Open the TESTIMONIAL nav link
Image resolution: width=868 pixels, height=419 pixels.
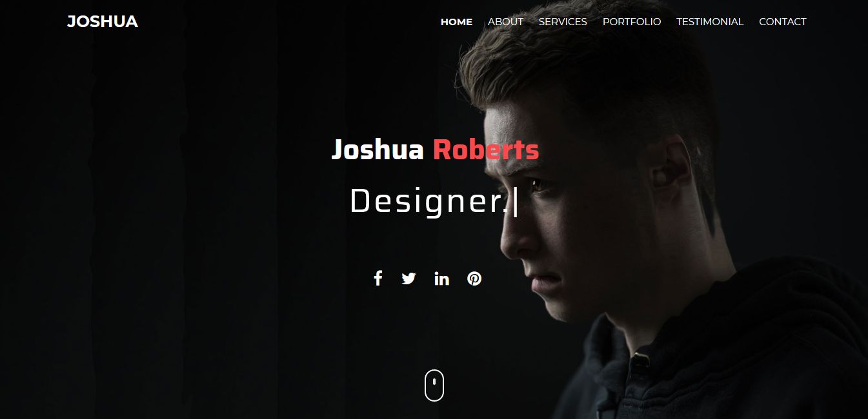(x=710, y=22)
